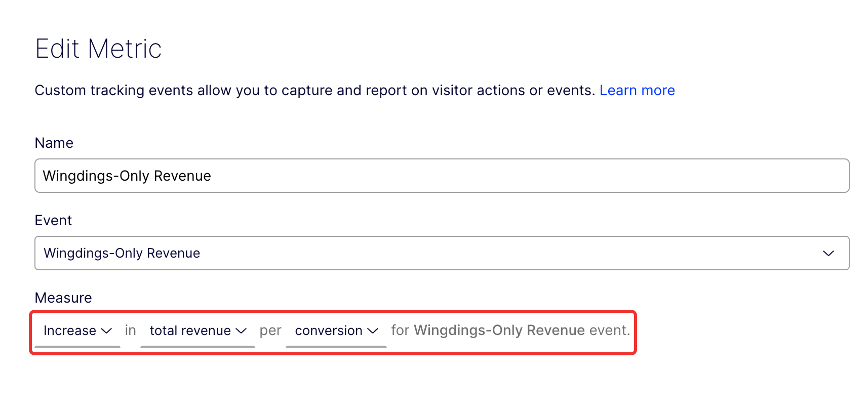Click the custom tracking events description text
Image resolution: width=868 pixels, height=413 pixels.
pos(314,90)
